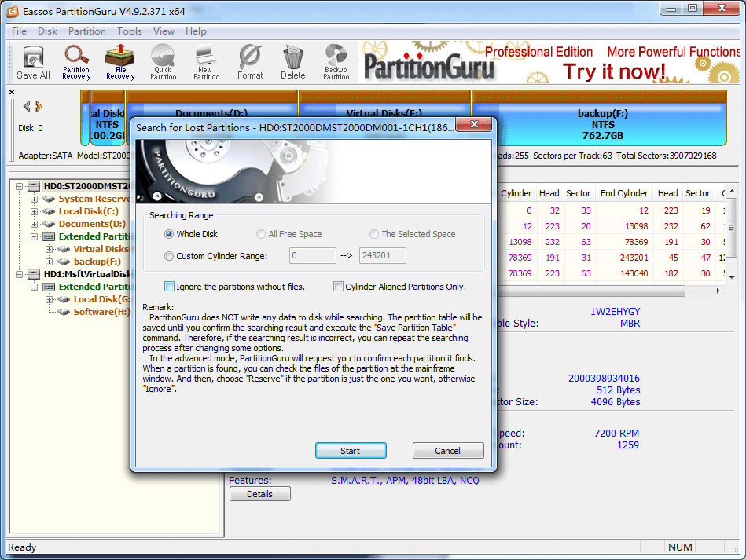The height and width of the screenshot is (560, 746).
Task: Click the Documents(D:) partition icon
Action: [x=49, y=224]
